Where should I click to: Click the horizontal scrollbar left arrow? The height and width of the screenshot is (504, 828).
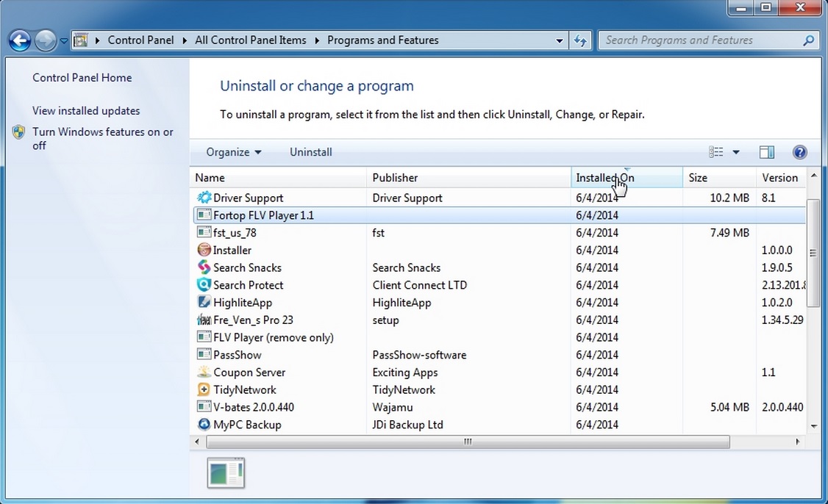click(198, 442)
